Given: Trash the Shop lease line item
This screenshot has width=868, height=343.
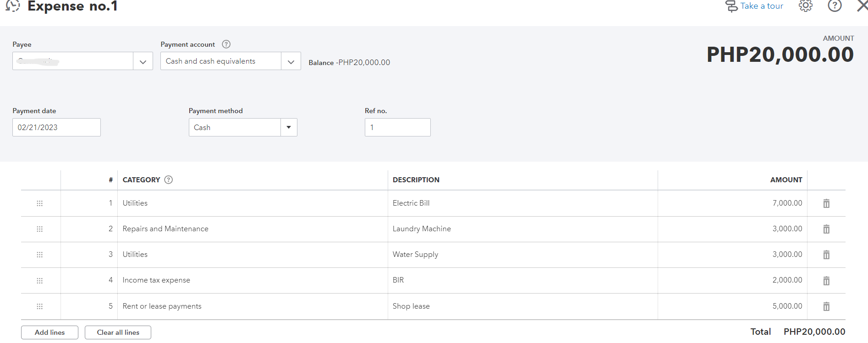Looking at the screenshot, I should point(826,306).
